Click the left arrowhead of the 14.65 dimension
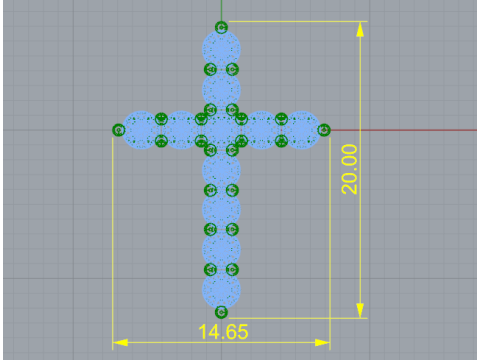Screen dimensions: 480x360 click(120, 342)
